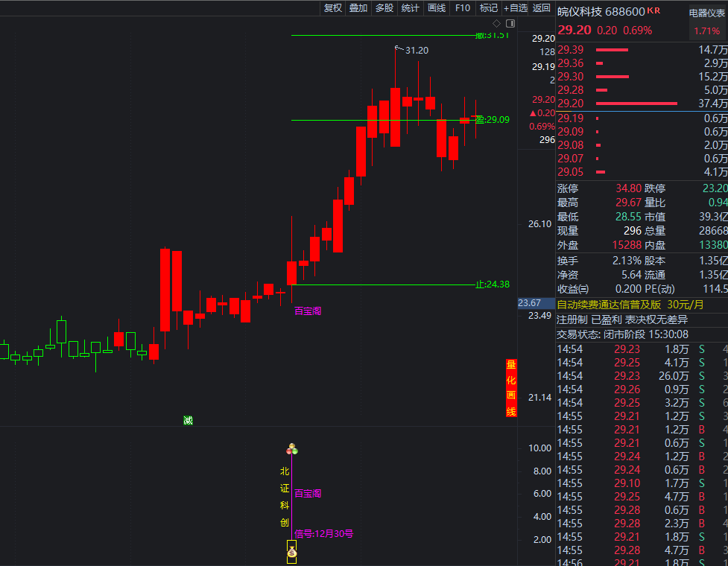Screen dimensions: 728x566
Task: Open the 电器仪表 sector link
Action: [x=706, y=13]
